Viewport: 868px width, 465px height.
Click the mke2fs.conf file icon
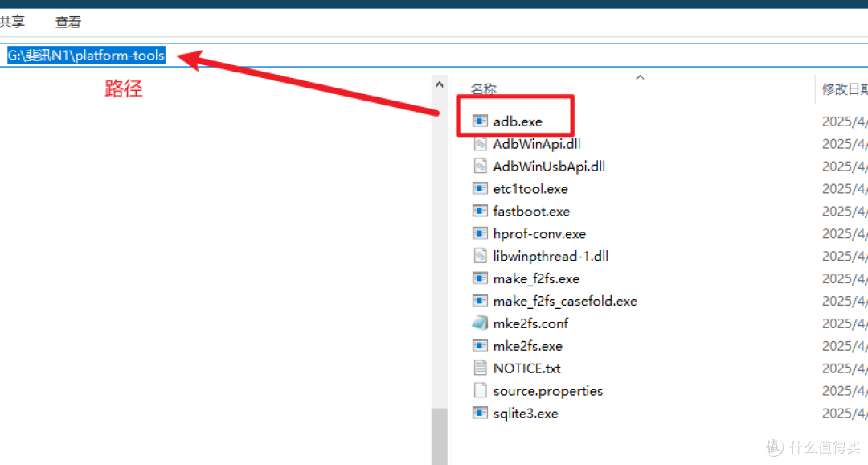(480, 323)
